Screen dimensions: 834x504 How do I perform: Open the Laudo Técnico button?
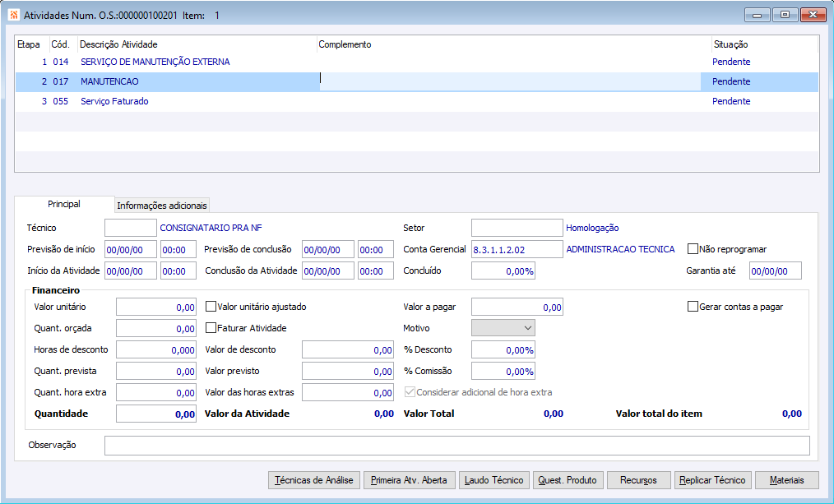click(x=492, y=480)
